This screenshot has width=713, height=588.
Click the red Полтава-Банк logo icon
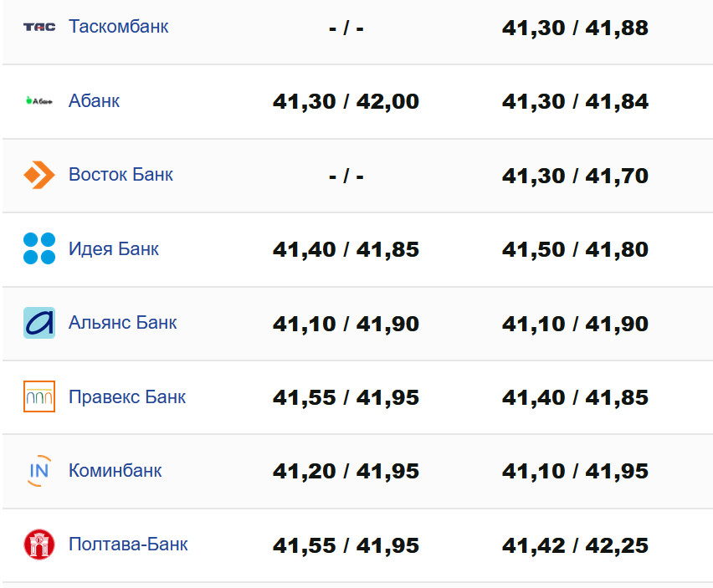point(39,545)
